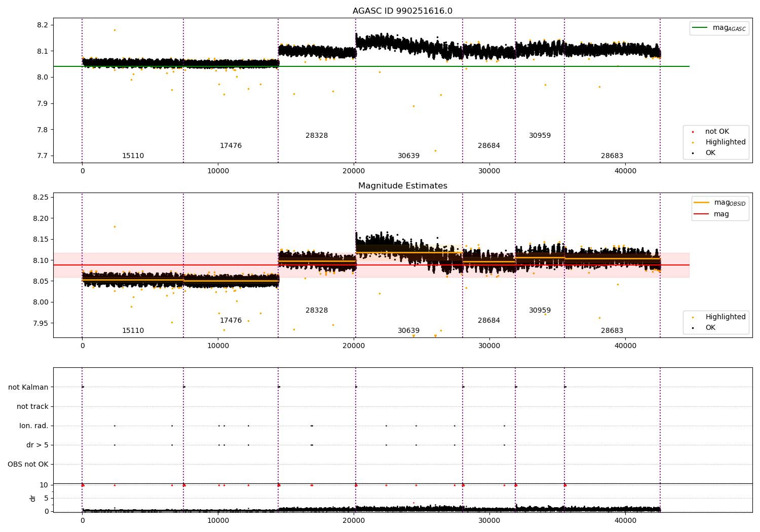Click the 'not track' axis label
This screenshot has height=532, width=760.
(32, 407)
